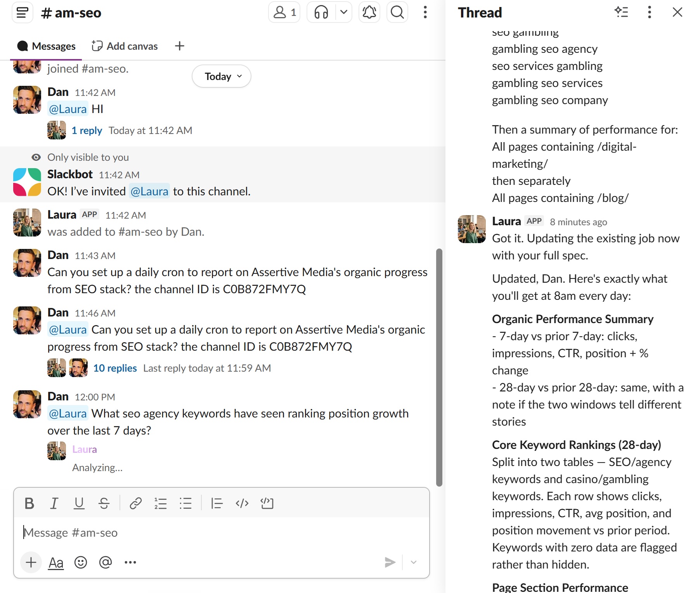Click the message list scrollbar

tap(439, 367)
